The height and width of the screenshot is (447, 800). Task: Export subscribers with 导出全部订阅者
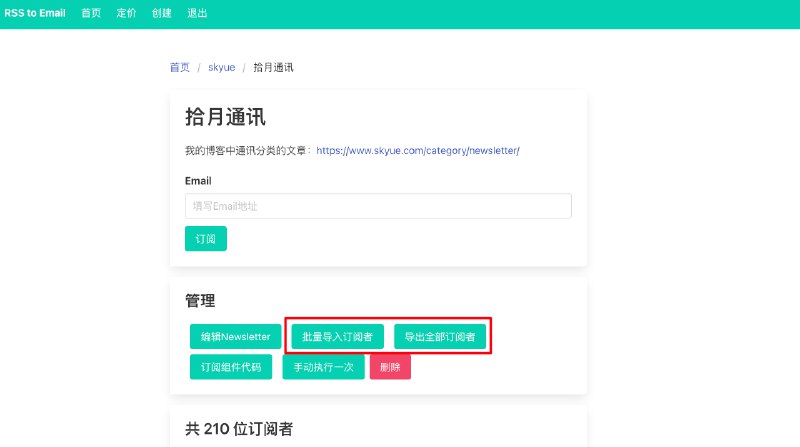coord(440,337)
